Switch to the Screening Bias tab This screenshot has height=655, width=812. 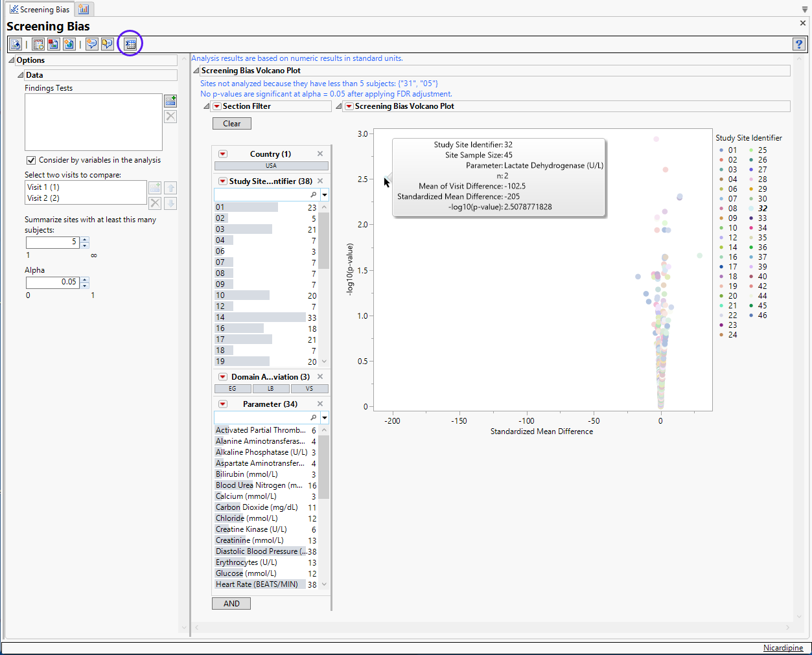39,9
